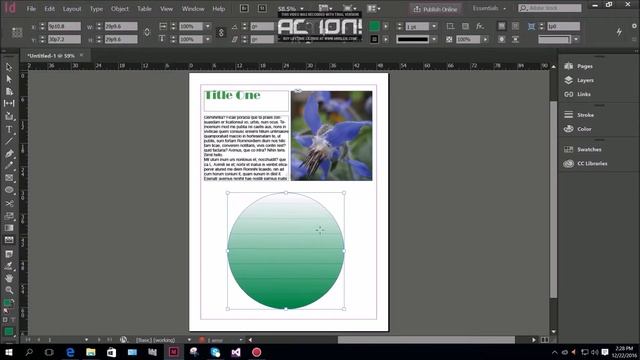Open the Layers panel
640x360 pixels.
click(x=585, y=80)
